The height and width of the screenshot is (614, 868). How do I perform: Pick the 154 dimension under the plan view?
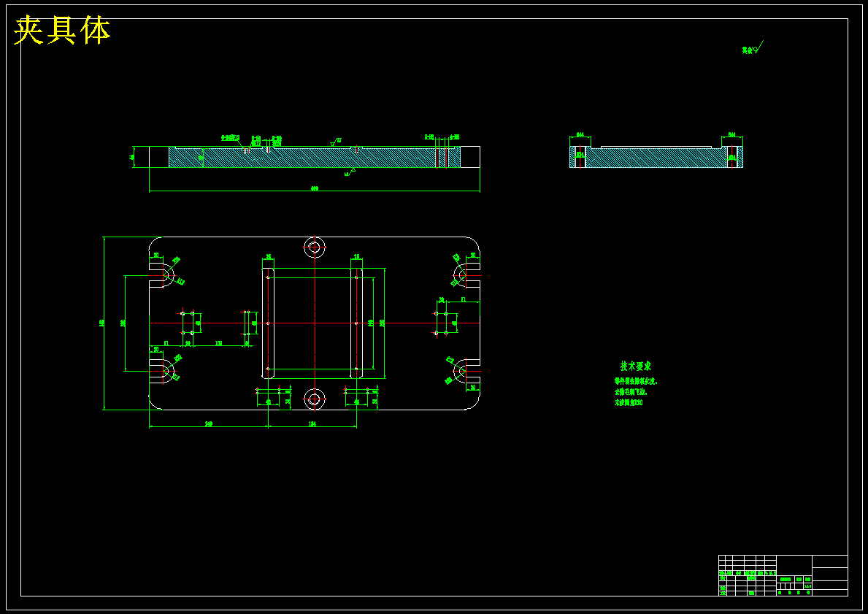(x=312, y=423)
